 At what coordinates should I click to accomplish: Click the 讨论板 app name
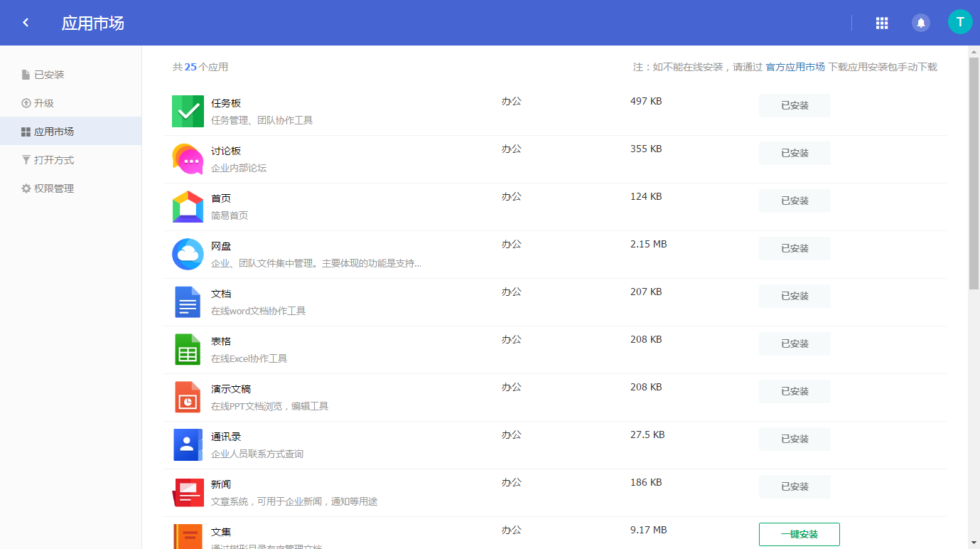tap(226, 151)
